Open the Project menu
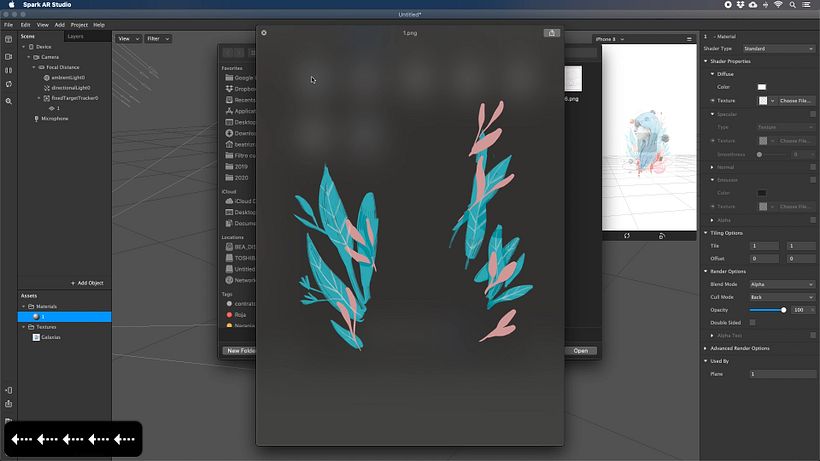This screenshot has height=461, width=820. click(77, 24)
